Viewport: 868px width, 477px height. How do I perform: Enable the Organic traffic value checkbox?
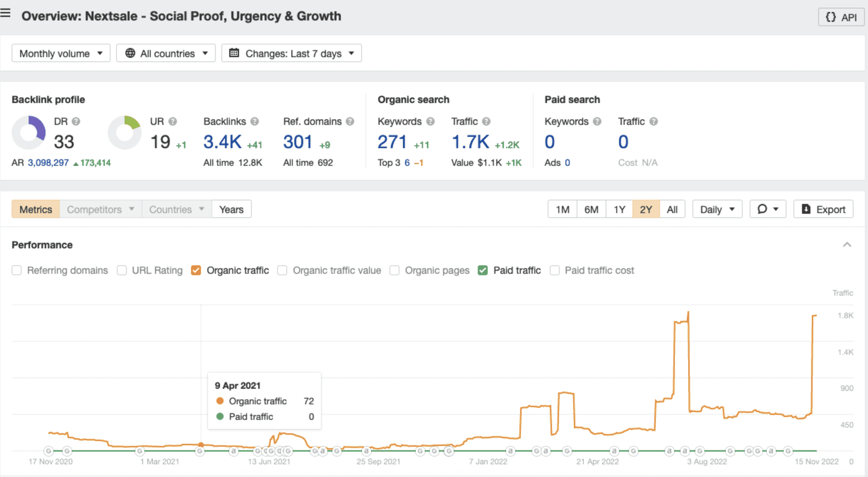(x=282, y=270)
